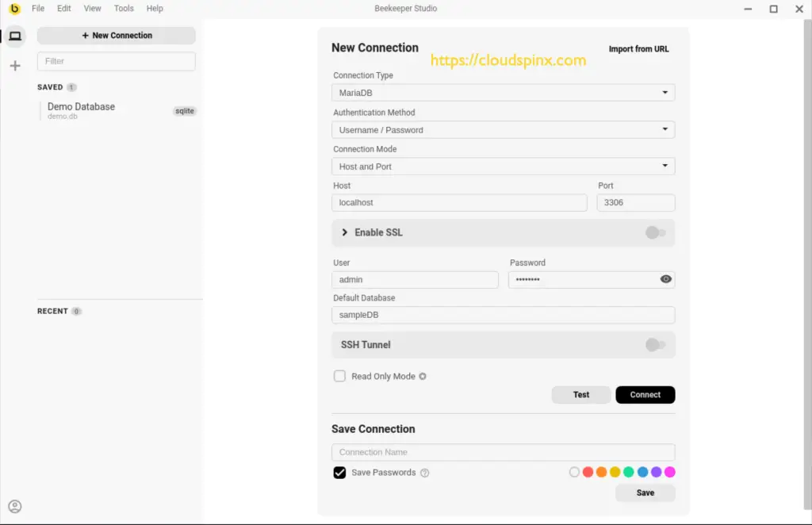Expand the Connection Mode dropdown

(x=503, y=167)
